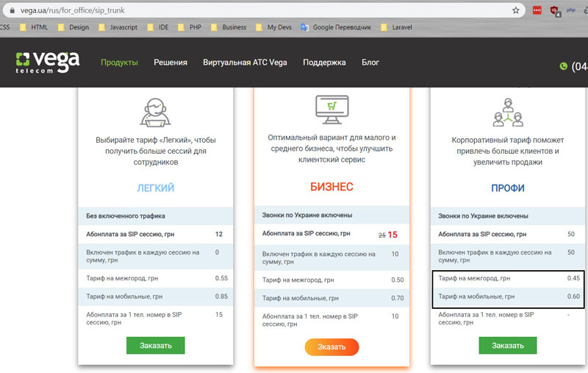Click 0.45 межгород rate in Профи

click(573, 278)
